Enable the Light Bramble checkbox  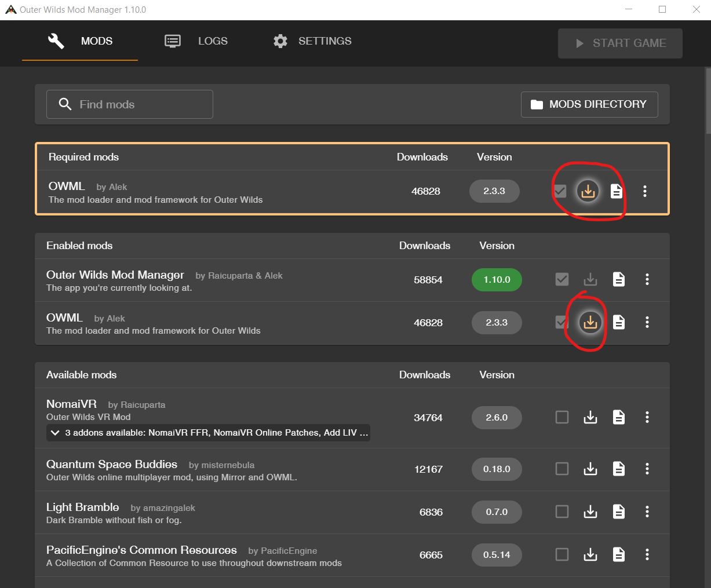[x=561, y=512]
